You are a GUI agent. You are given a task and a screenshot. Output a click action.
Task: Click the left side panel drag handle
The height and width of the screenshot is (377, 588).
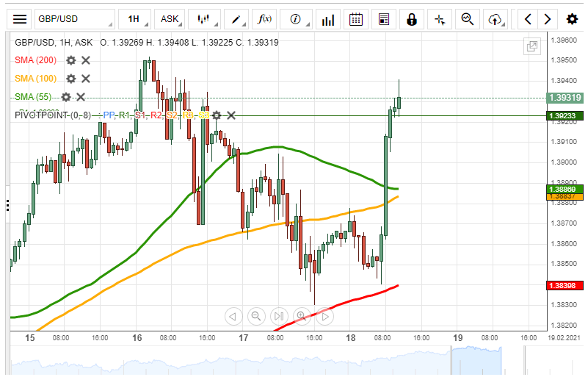7,205
